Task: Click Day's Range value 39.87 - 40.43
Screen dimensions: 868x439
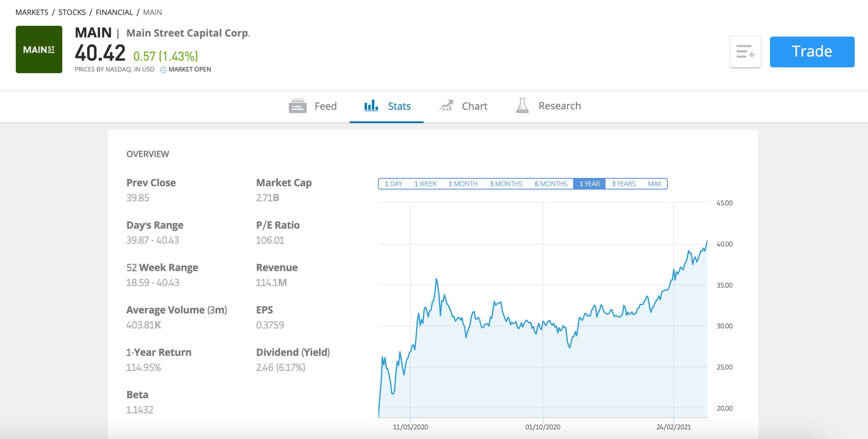Action: (152, 240)
